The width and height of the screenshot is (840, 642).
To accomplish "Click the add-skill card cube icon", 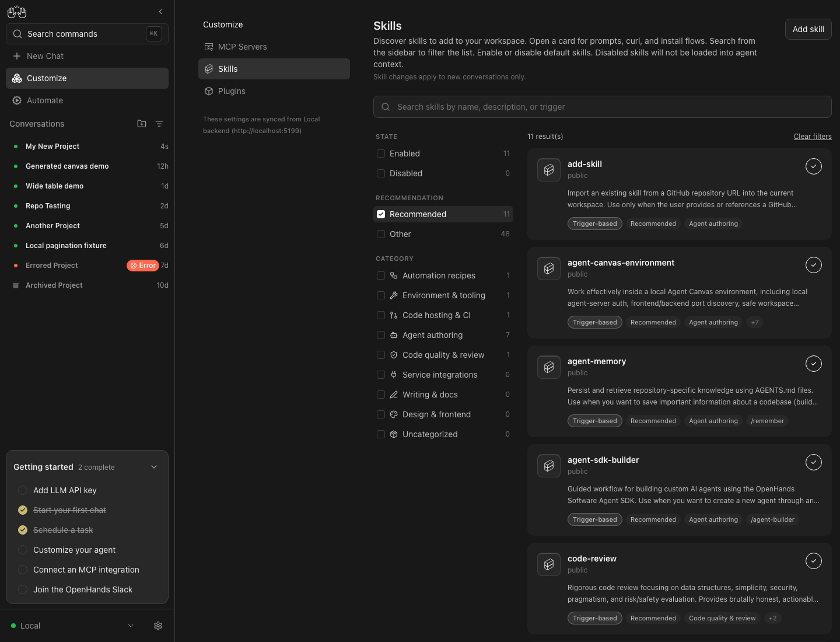I will tap(549, 170).
